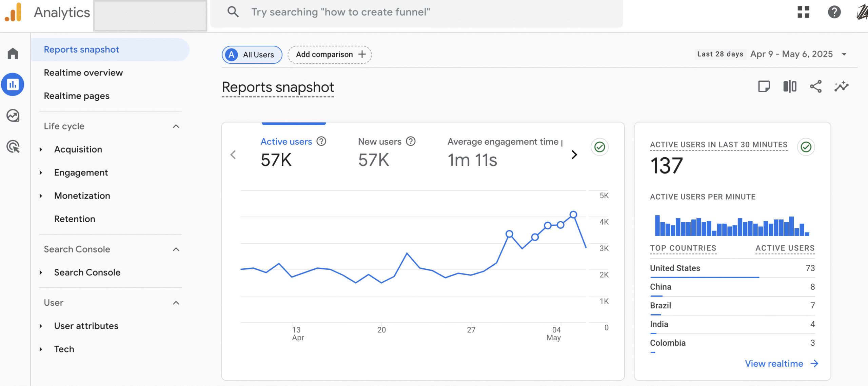Collapse the Life cycle section
This screenshot has width=868, height=386.
[176, 126]
